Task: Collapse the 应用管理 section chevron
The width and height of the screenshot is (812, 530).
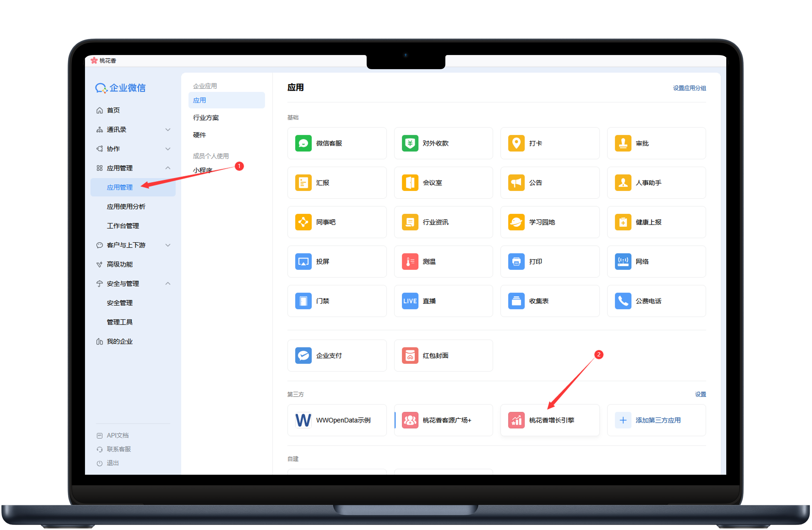Action: tap(167, 168)
